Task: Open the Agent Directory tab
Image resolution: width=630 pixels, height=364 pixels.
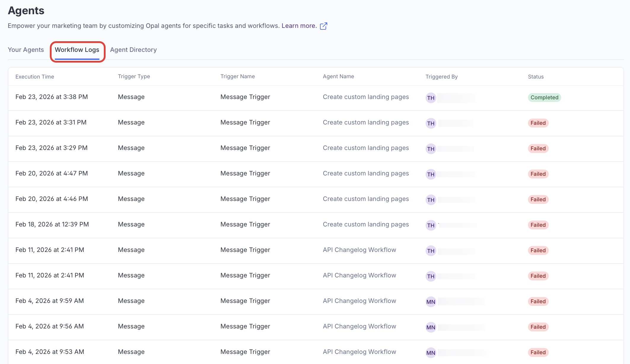Action: tap(133, 50)
